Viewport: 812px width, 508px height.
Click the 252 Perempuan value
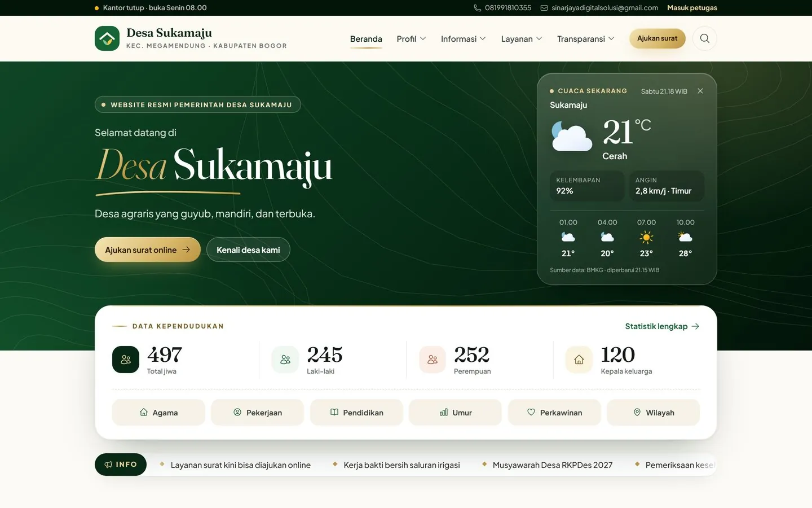(472, 355)
